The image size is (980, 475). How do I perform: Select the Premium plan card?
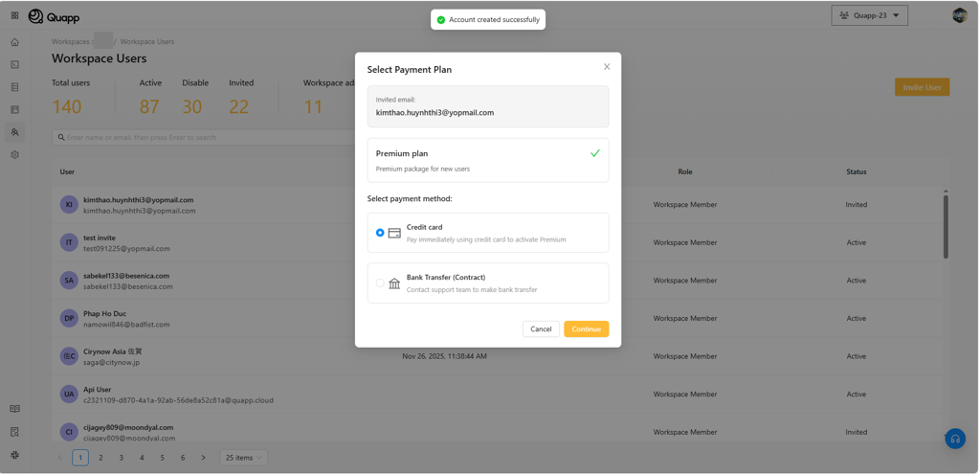(488, 160)
